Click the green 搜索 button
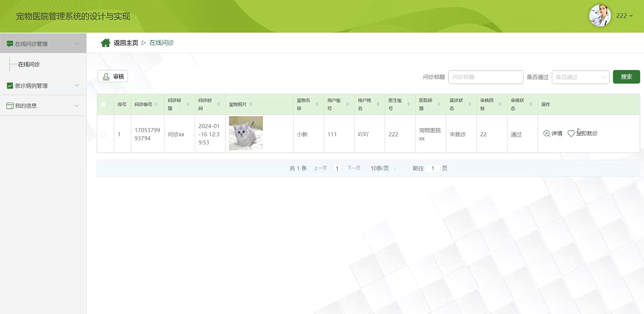 626,77
